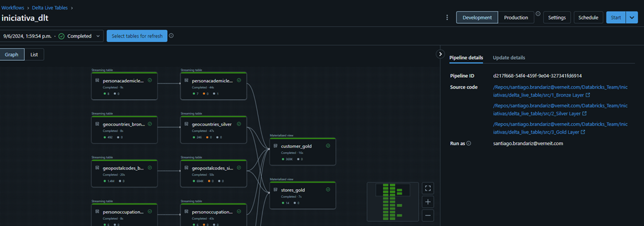Go to Workflows breadcrumb

pos(13,8)
